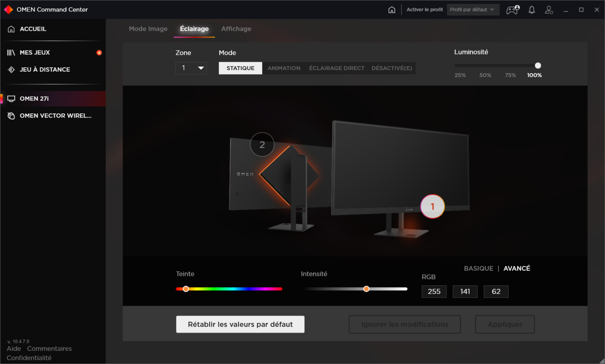
Task: Open the notifications bell
Action: 532,10
